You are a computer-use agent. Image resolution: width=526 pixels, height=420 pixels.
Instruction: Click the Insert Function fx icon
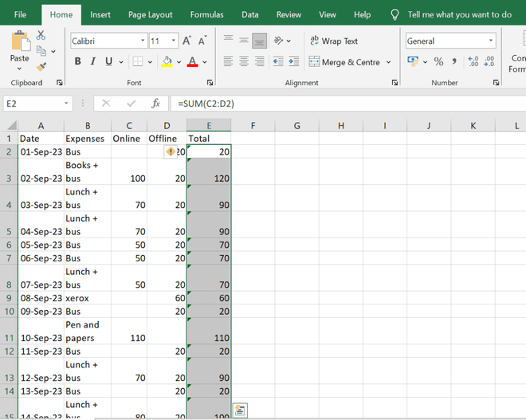pyautogui.click(x=155, y=104)
